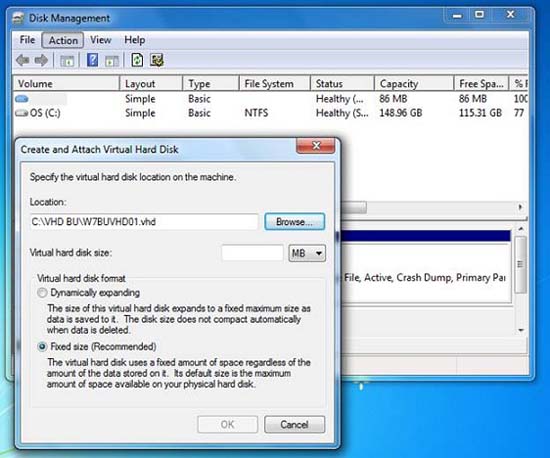
Task: Click the OS (C:) volume name
Action: pos(45,113)
